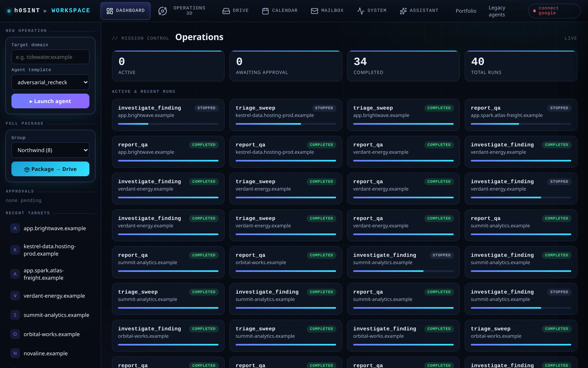
Task: Click the Calendar icon in the nav bar
Action: click(x=265, y=11)
